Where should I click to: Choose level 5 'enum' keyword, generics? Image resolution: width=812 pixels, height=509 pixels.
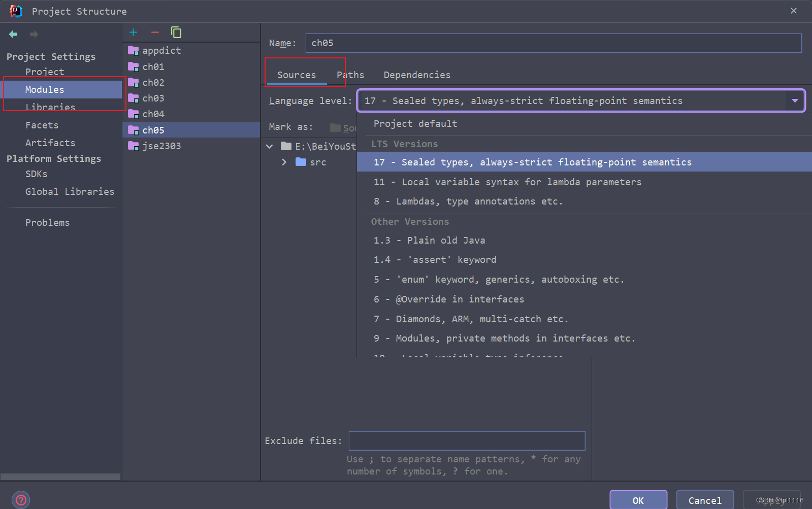click(584, 279)
